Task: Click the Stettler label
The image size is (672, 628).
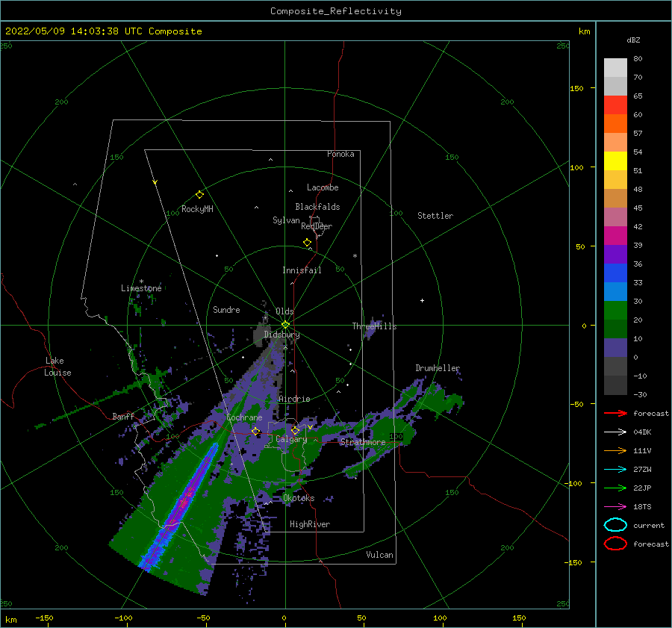Action: coord(435,216)
